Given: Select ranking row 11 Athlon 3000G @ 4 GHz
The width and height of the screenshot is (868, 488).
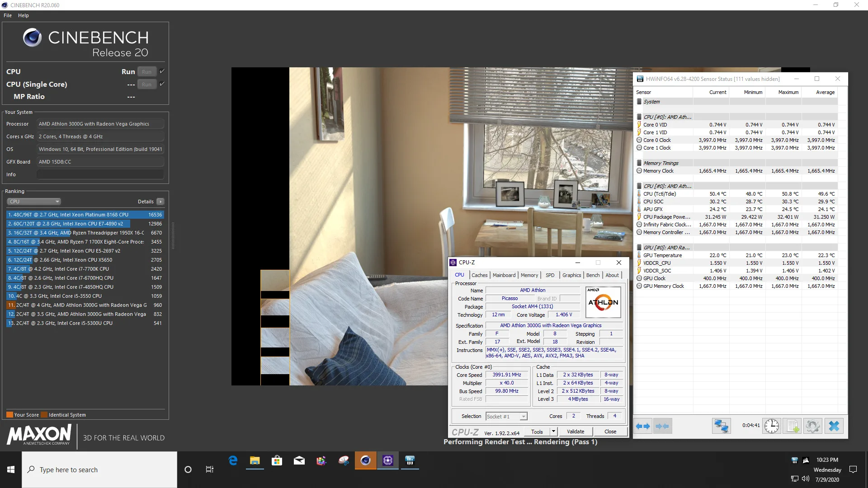Looking at the screenshot, I should (85, 305).
